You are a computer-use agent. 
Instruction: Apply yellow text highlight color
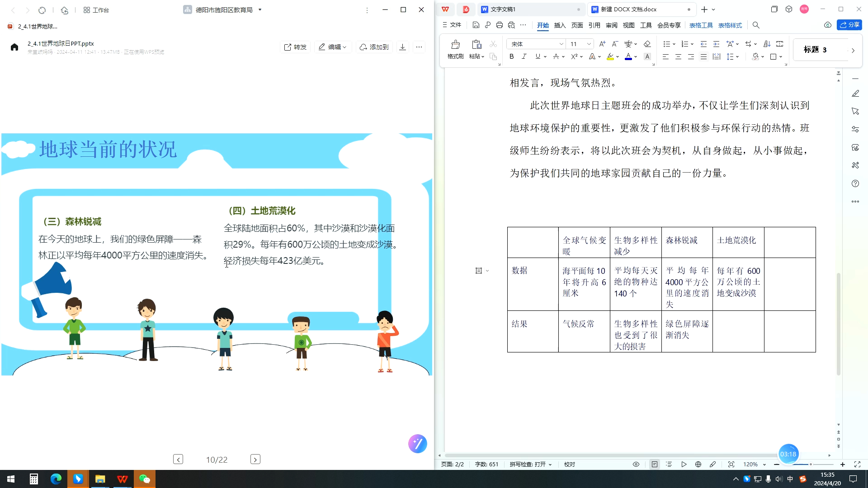(x=610, y=56)
